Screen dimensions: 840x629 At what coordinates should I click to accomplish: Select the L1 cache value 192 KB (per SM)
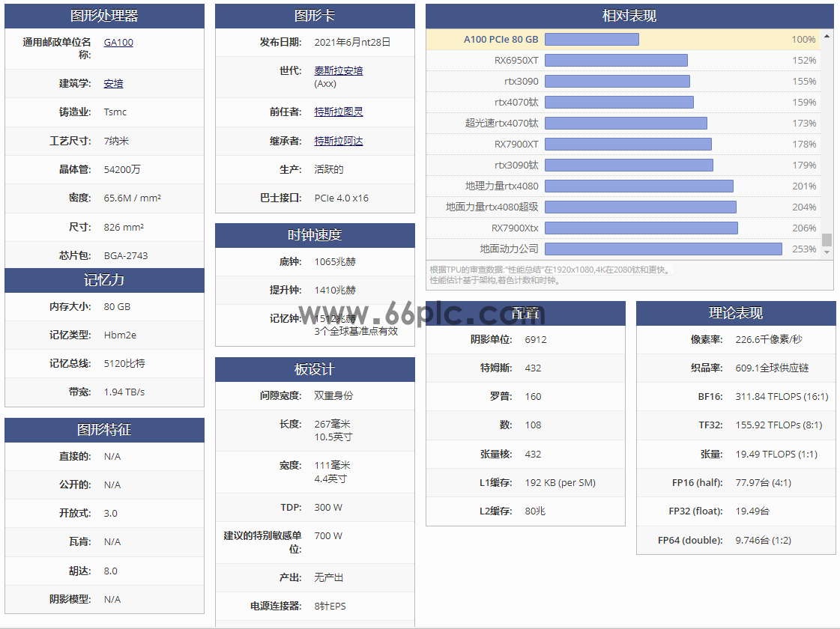(560, 483)
